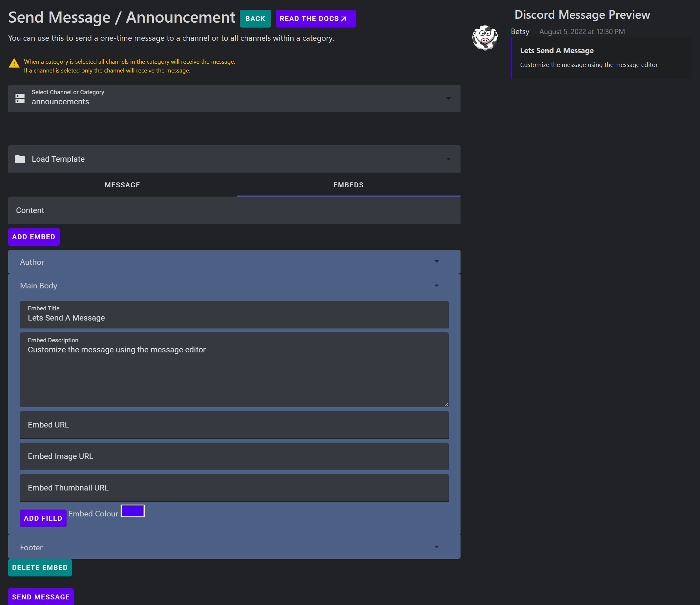This screenshot has width=700, height=605.
Task: Click ADD FIELD in the Main Body
Action: 43,518
